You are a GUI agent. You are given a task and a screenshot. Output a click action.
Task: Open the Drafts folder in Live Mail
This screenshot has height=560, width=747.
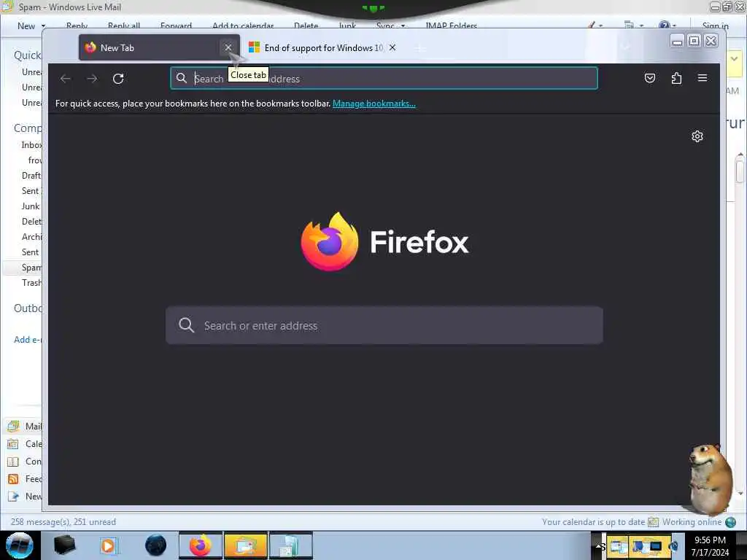tap(31, 175)
